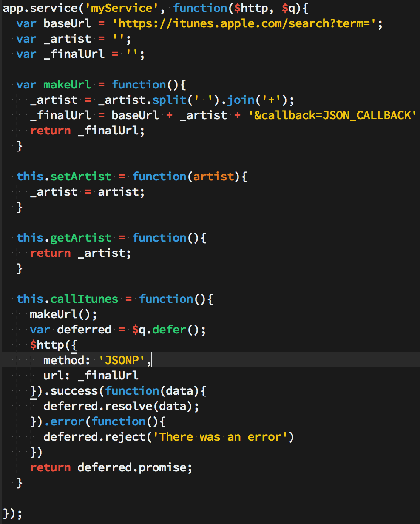This screenshot has width=420, height=524.
Task: Click '$q' parameter in the service function signature
Action: pyautogui.click(x=288, y=8)
